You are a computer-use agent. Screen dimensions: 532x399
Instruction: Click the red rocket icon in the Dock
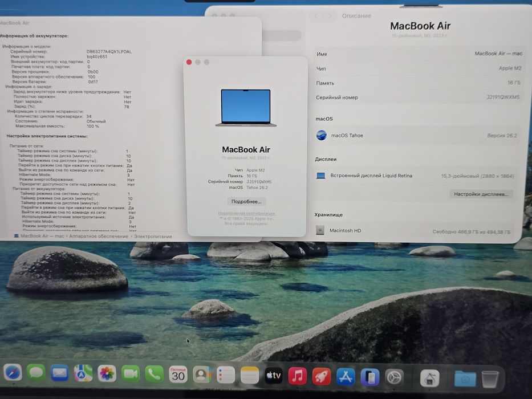pyautogui.click(x=321, y=377)
